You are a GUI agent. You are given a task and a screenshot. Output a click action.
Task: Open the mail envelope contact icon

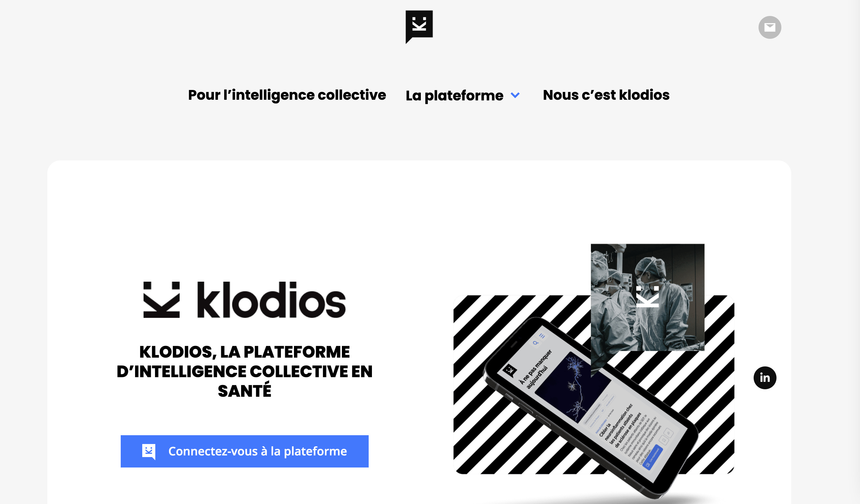770,27
